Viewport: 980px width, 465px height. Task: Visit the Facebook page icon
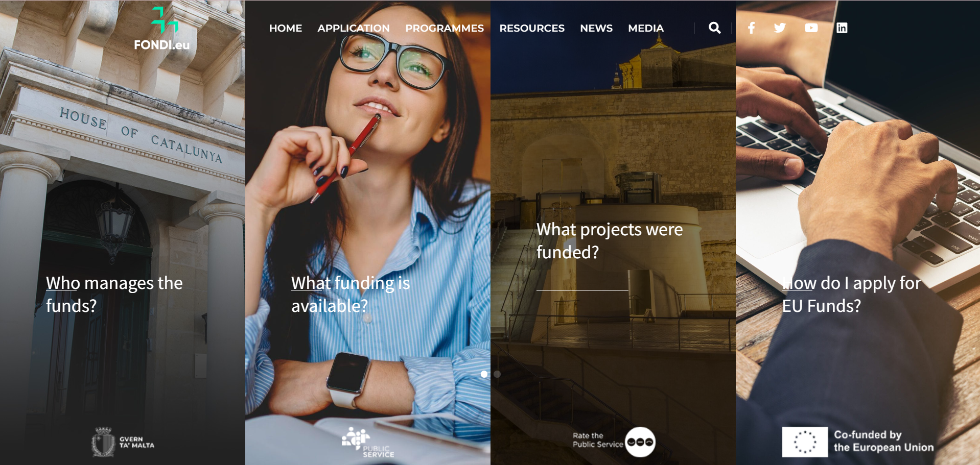tap(751, 28)
